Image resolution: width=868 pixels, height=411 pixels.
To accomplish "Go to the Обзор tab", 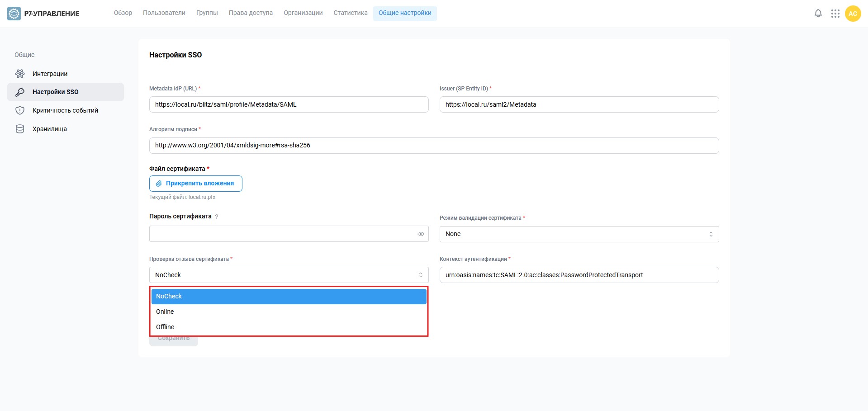I will 123,13.
